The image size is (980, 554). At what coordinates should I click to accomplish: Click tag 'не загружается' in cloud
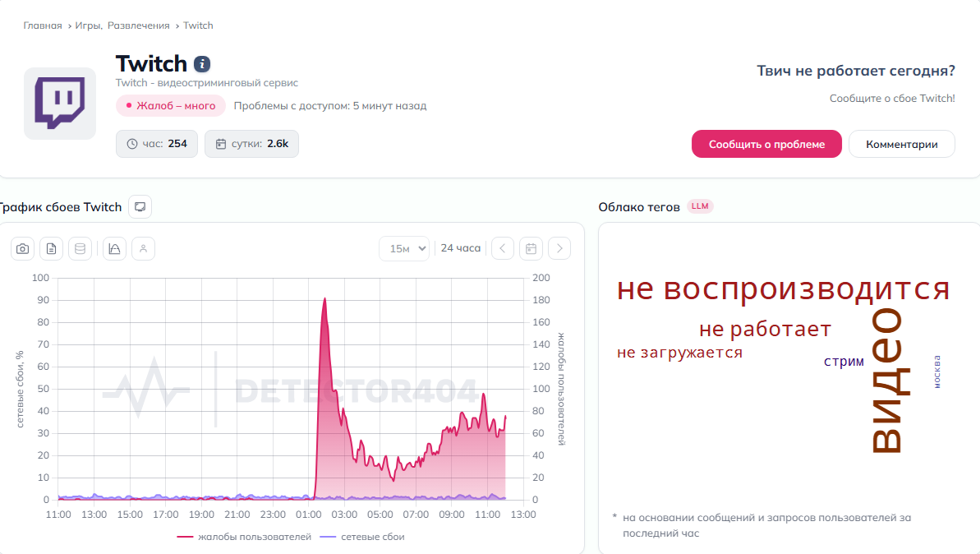(x=679, y=353)
